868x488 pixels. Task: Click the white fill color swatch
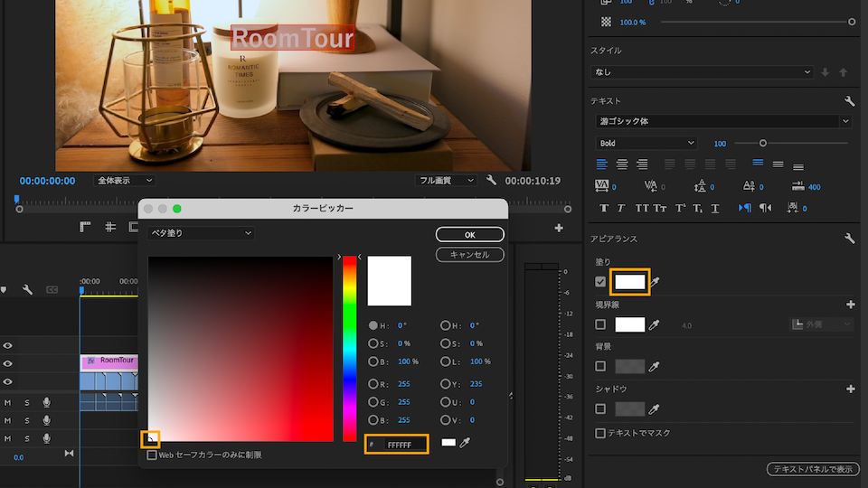630,282
